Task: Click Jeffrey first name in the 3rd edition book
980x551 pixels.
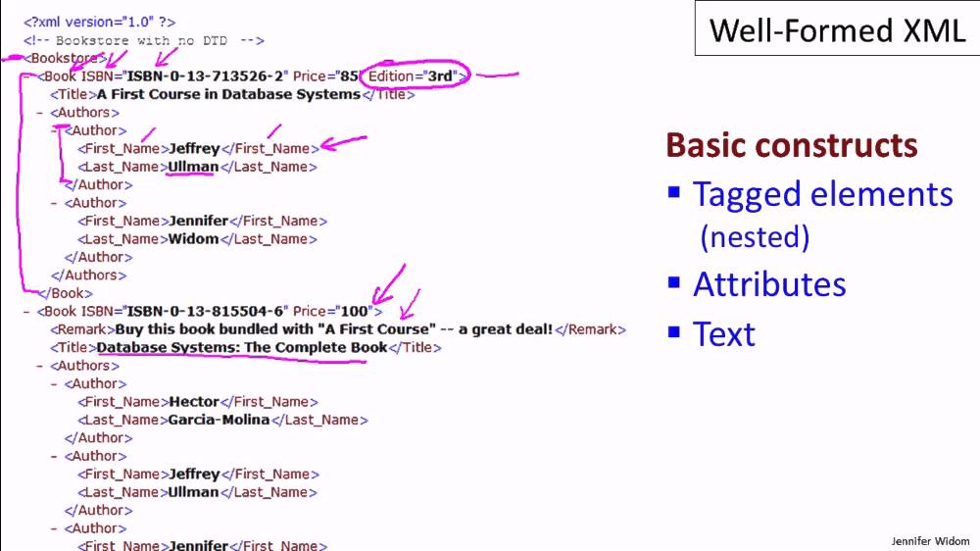Action: pyautogui.click(x=194, y=149)
